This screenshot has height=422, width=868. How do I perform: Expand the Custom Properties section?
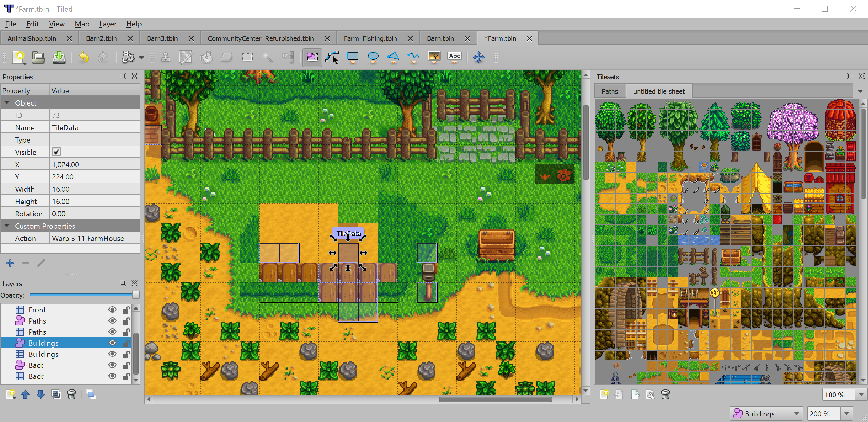pos(7,226)
